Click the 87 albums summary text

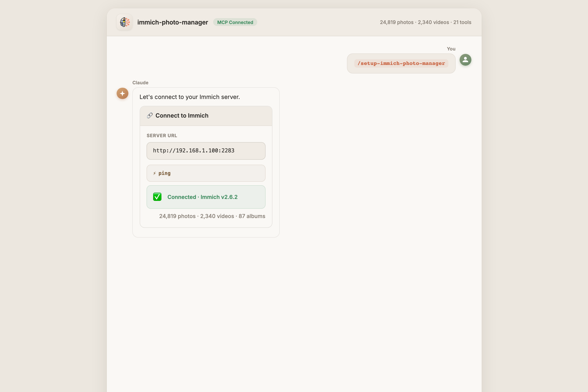click(252, 216)
